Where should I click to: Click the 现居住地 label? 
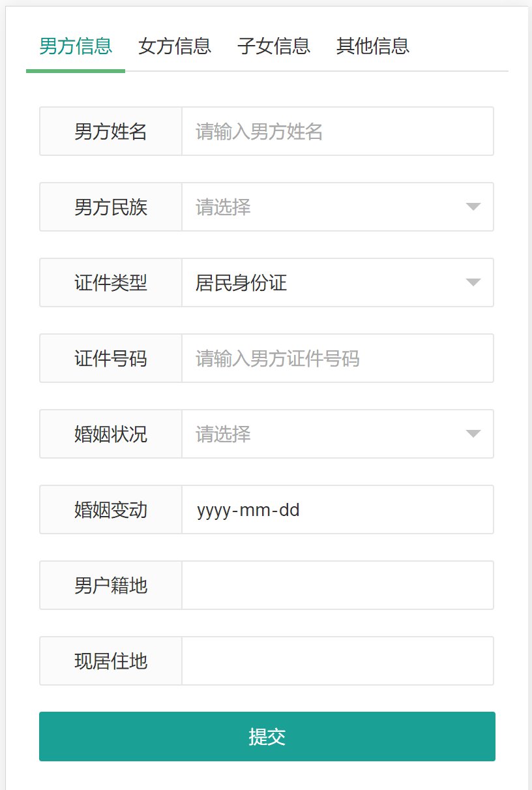point(111,661)
